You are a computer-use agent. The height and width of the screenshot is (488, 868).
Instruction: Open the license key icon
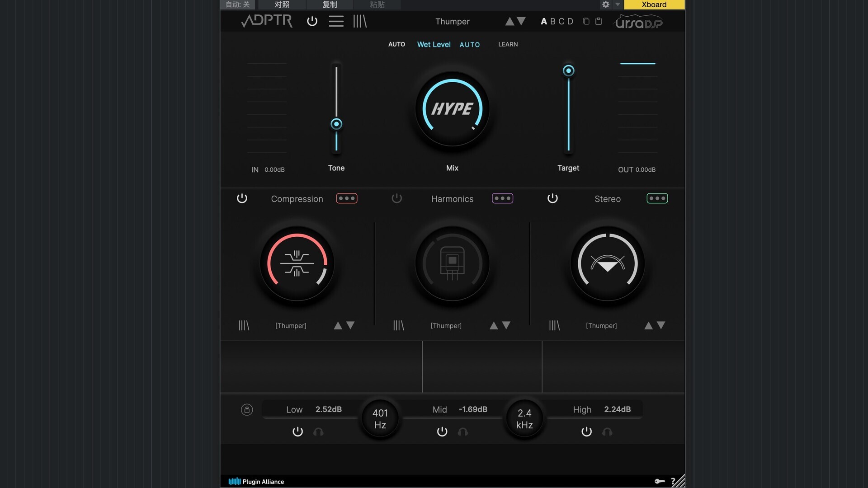(x=660, y=481)
